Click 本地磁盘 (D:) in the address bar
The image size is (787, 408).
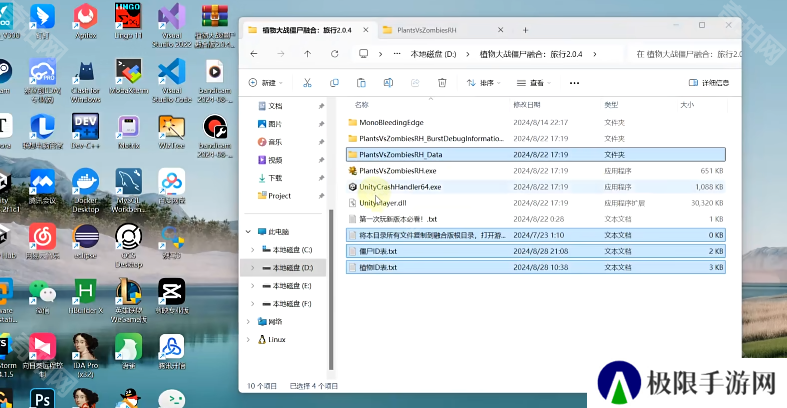click(433, 54)
